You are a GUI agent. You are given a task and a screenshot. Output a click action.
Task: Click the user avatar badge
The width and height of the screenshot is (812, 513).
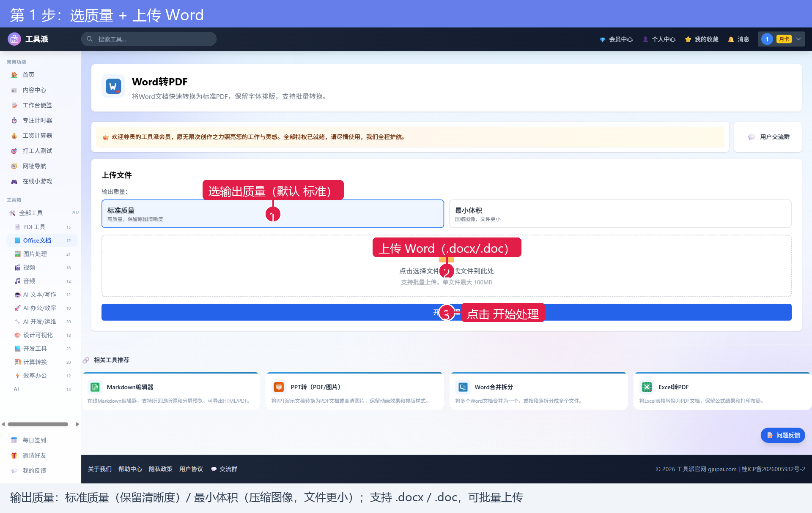point(767,39)
